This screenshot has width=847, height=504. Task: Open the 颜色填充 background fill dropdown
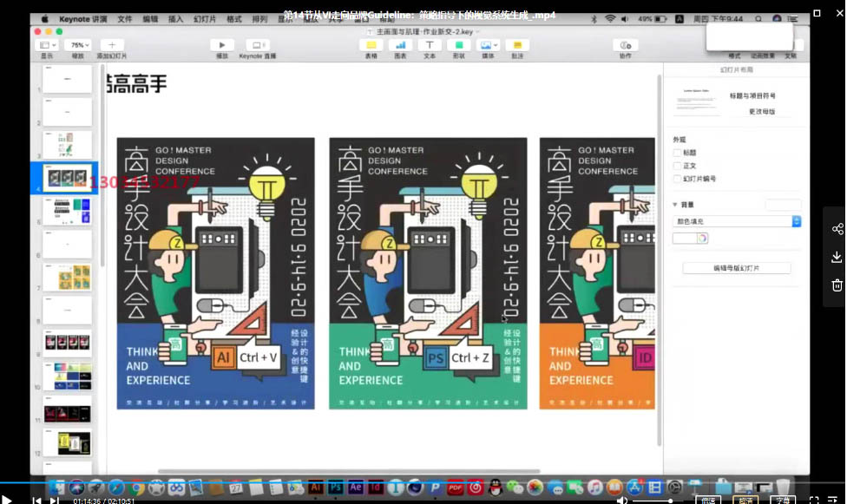click(x=737, y=221)
